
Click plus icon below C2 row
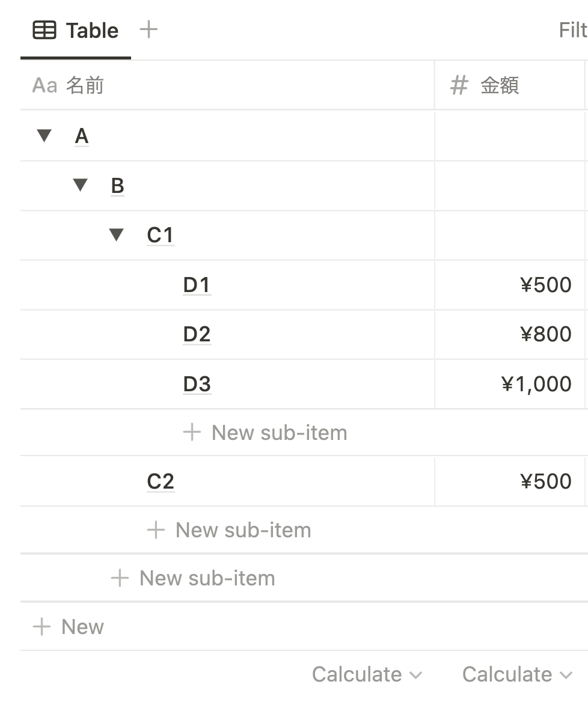tap(155, 529)
